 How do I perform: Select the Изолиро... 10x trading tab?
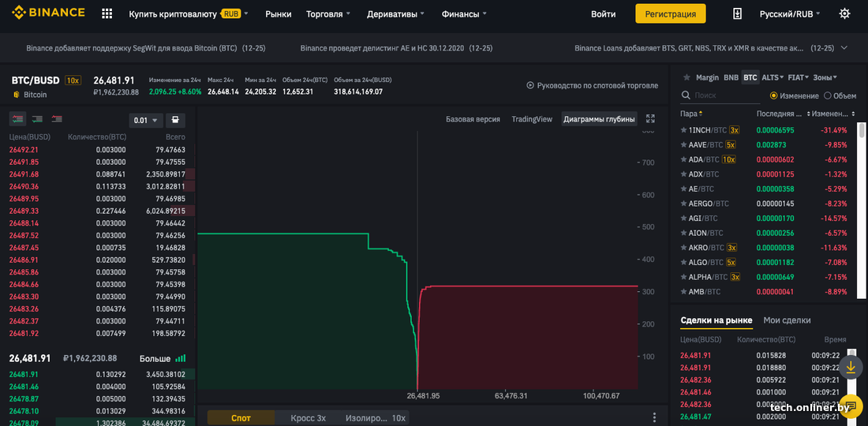click(x=376, y=417)
